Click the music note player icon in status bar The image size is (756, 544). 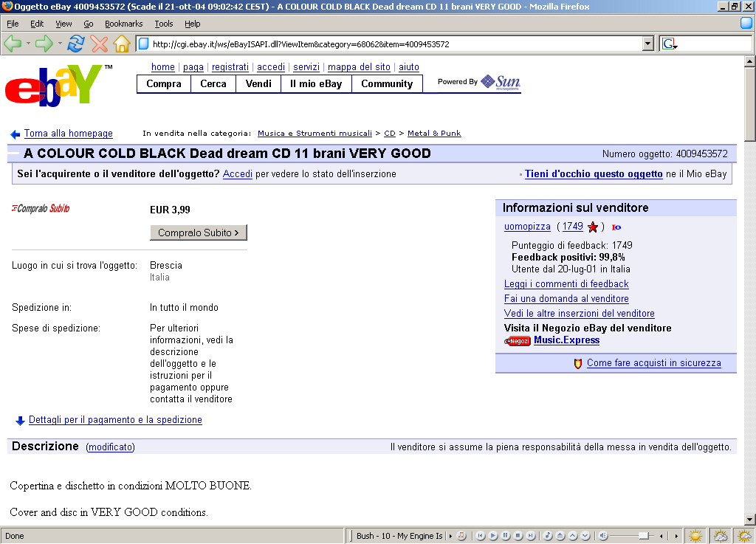(461, 536)
